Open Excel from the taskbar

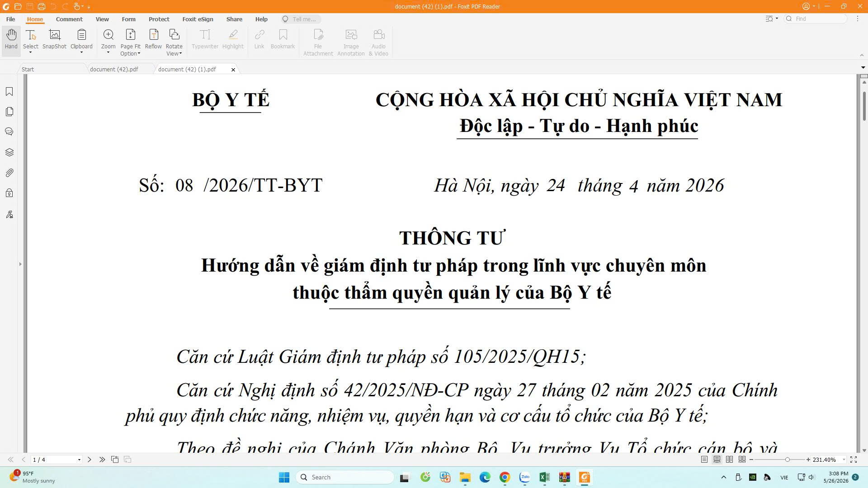pos(544,477)
